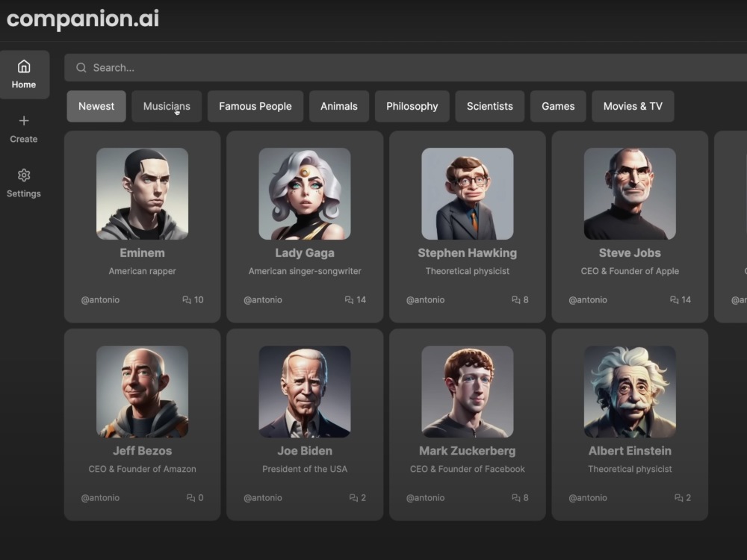Open the Eminem avatar image
This screenshot has width=747, height=560.
[x=143, y=194]
